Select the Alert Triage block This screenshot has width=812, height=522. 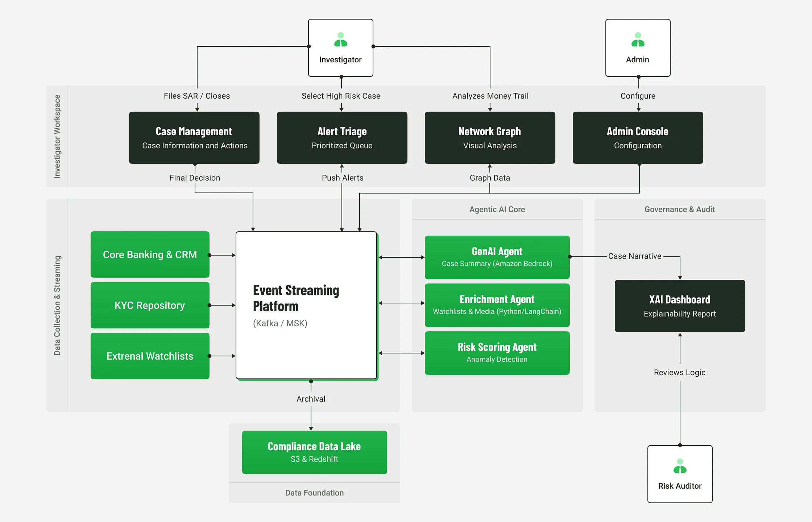click(342, 138)
